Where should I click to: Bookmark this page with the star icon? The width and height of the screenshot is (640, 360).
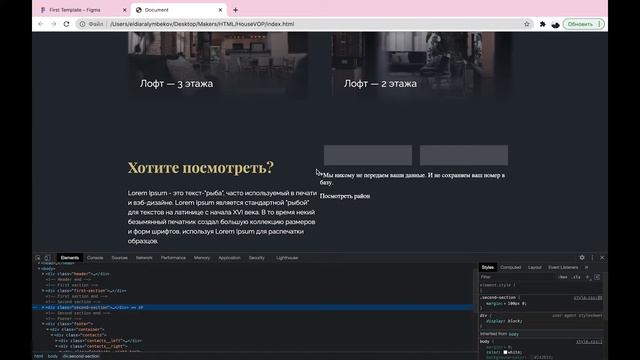pos(527,24)
